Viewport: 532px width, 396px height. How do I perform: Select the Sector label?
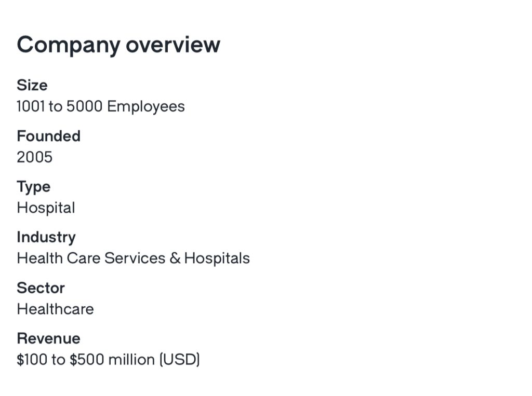[41, 288]
